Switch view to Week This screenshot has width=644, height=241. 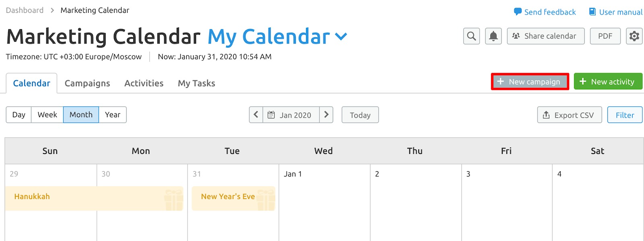[47, 115]
